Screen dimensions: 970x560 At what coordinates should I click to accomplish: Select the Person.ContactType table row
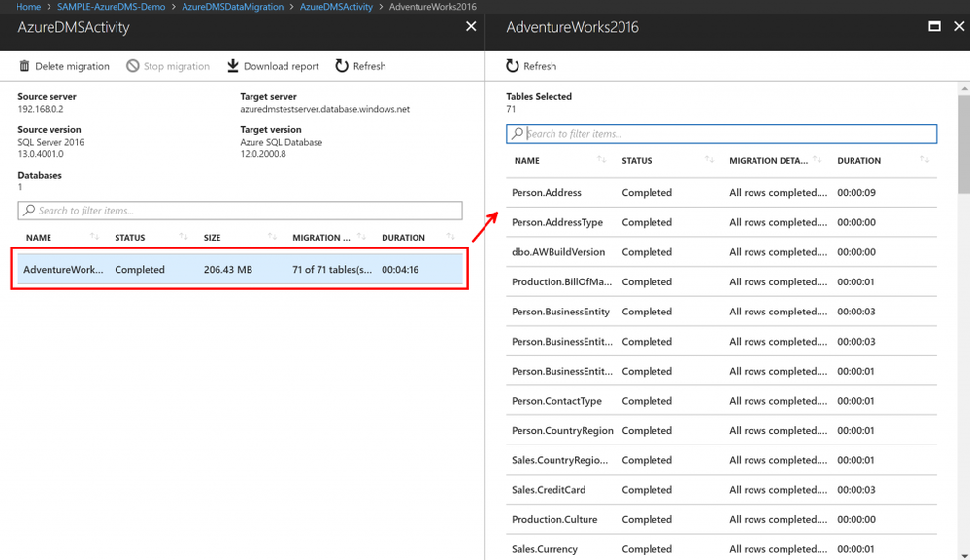coord(721,401)
